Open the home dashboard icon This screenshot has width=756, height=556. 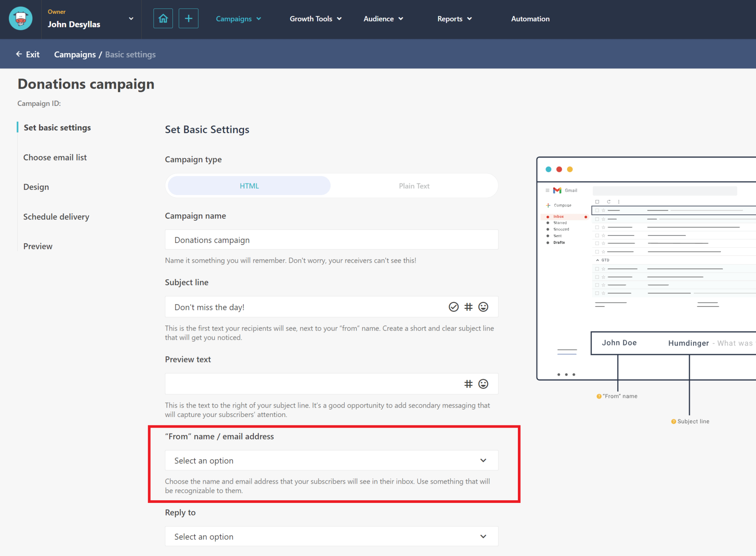pos(163,18)
